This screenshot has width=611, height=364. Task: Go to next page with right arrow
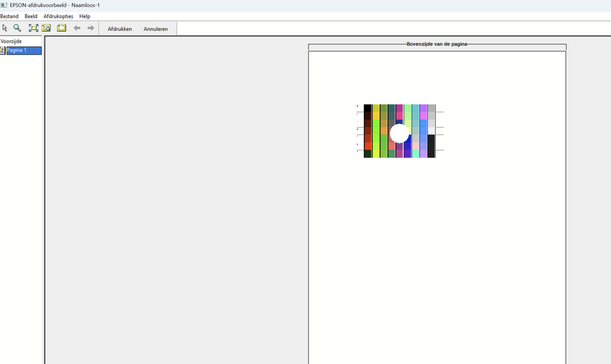(x=91, y=29)
